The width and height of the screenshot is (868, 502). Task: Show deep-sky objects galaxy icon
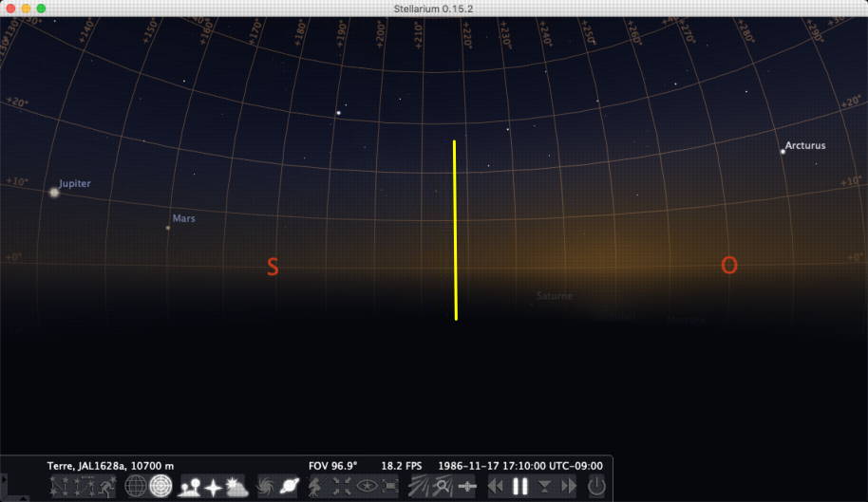pyautogui.click(x=266, y=487)
